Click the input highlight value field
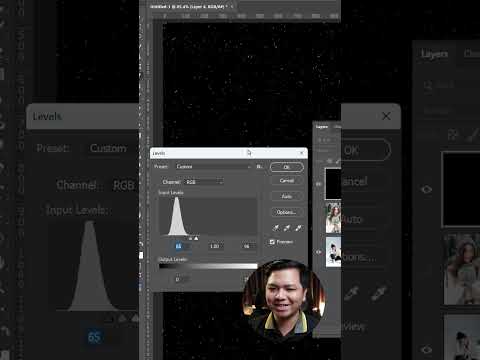 click(x=248, y=246)
